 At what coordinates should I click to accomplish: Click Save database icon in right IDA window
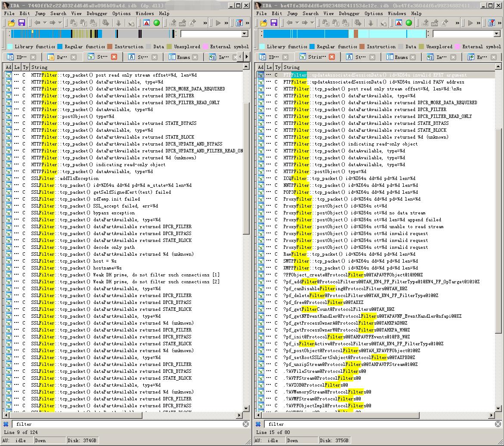[x=274, y=23]
